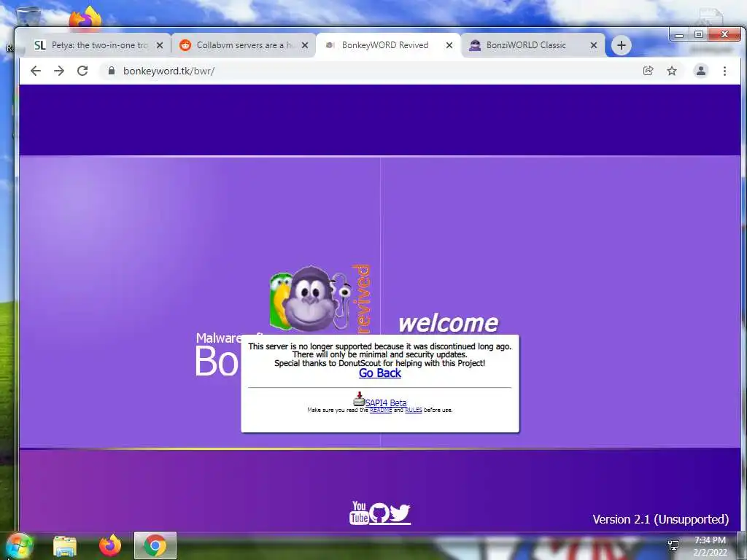Share this page via the share icon
Image resolution: width=747 pixels, height=560 pixels.
coord(648,71)
